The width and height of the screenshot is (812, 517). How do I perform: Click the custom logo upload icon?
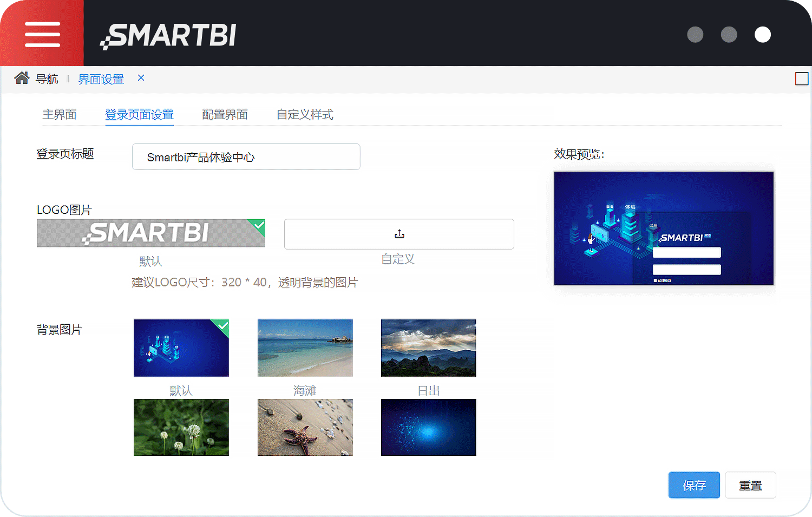pyautogui.click(x=399, y=234)
